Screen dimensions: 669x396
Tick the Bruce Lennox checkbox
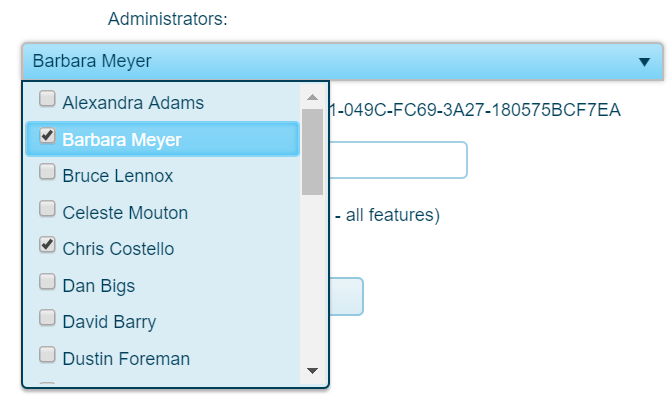coord(47,172)
